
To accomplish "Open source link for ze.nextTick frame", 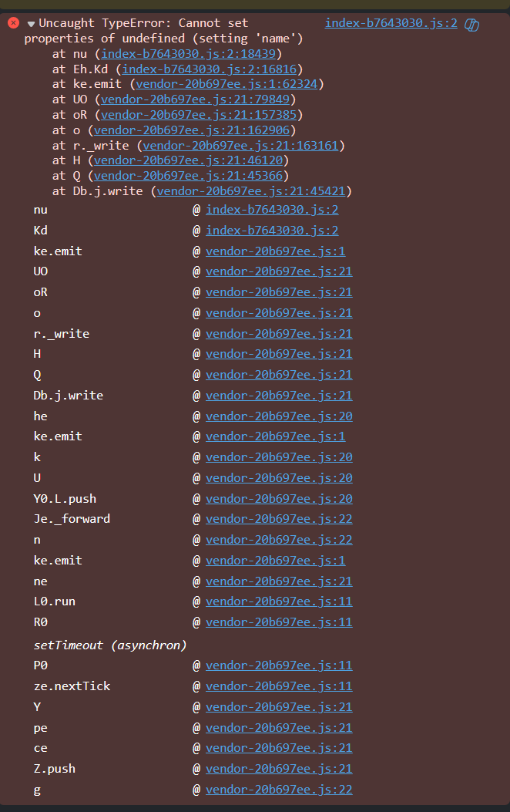I will click(279, 686).
